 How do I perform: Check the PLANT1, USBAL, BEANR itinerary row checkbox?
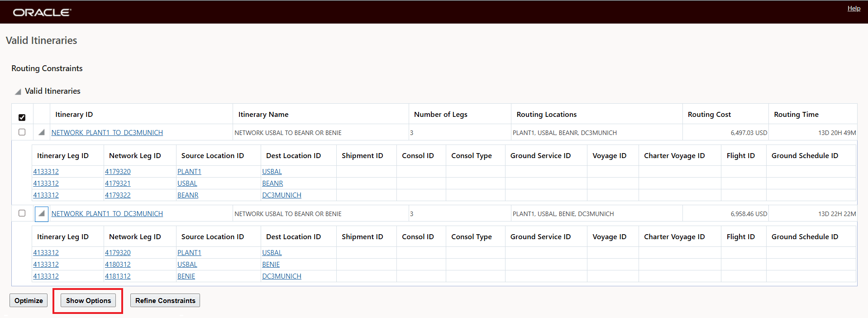[22, 132]
